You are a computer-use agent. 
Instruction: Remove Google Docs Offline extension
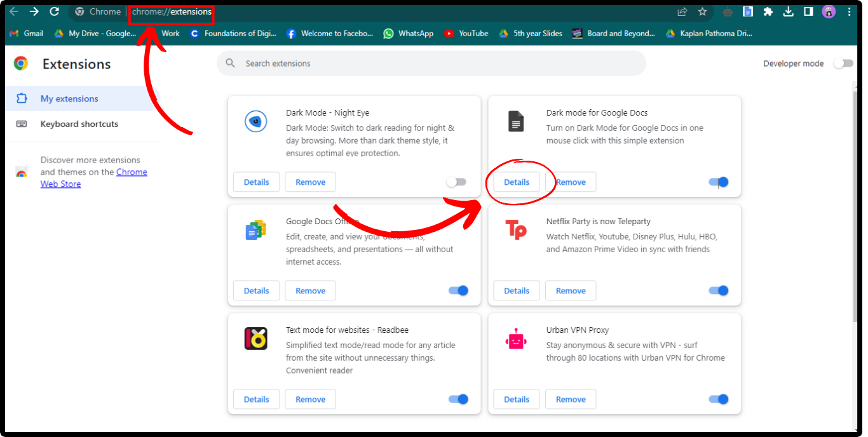tap(311, 291)
